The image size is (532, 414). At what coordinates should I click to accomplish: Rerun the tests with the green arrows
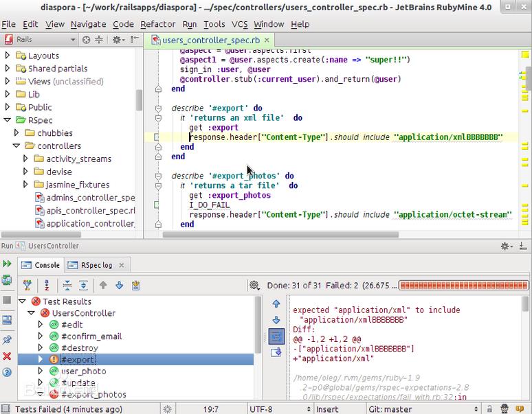[x=7, y=264]
